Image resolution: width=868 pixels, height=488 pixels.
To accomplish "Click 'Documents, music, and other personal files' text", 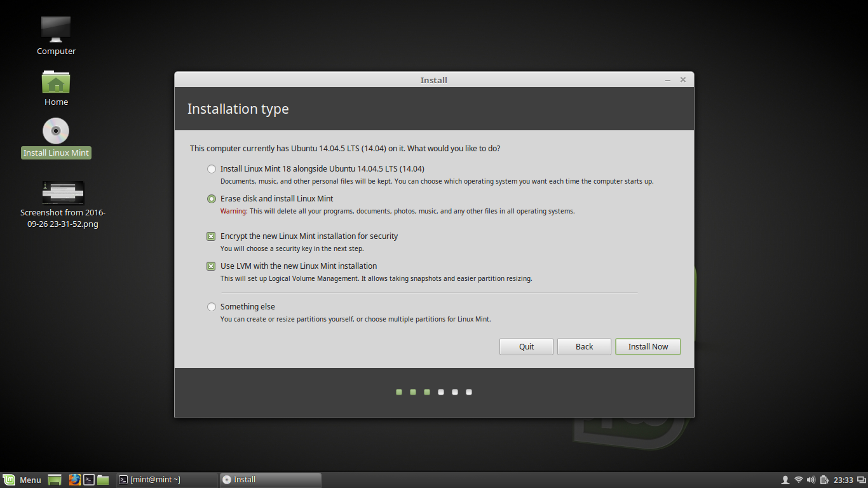I will pos(437,181).
